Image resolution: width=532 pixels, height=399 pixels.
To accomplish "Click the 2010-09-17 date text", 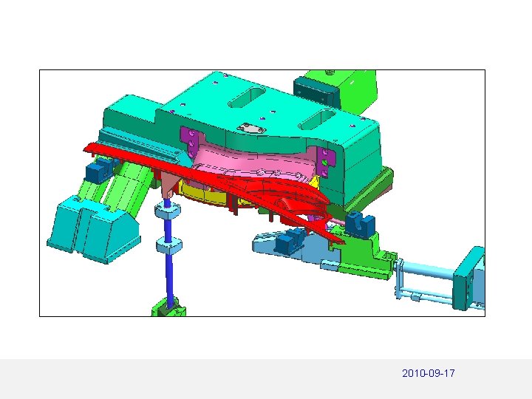I will 428,373.
